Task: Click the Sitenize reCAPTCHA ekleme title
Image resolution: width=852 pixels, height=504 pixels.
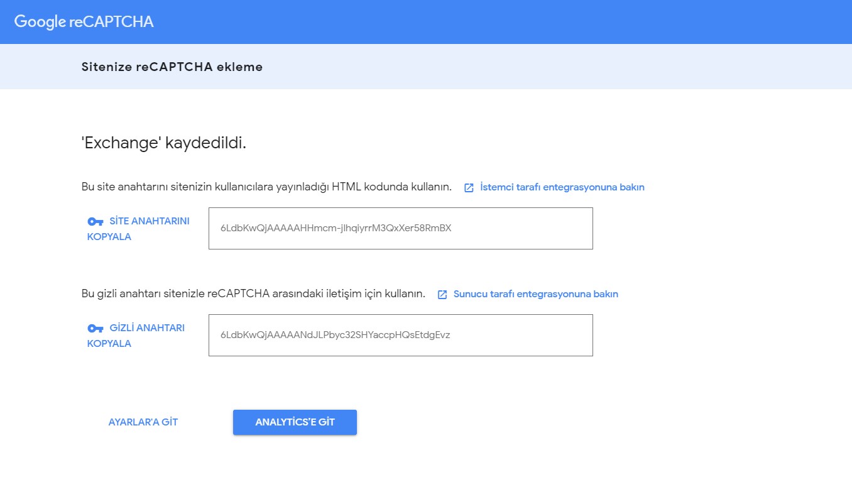Action: click(172, 67)
